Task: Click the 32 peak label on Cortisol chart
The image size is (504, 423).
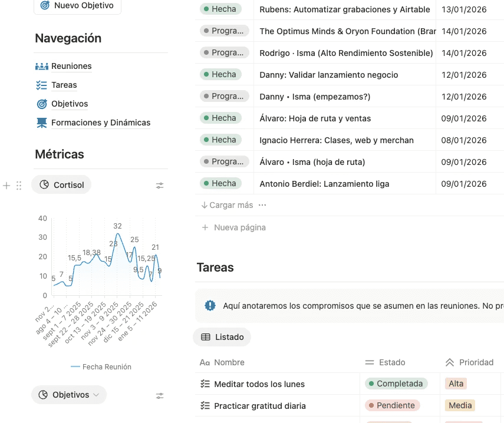Action: pos(118,226)
